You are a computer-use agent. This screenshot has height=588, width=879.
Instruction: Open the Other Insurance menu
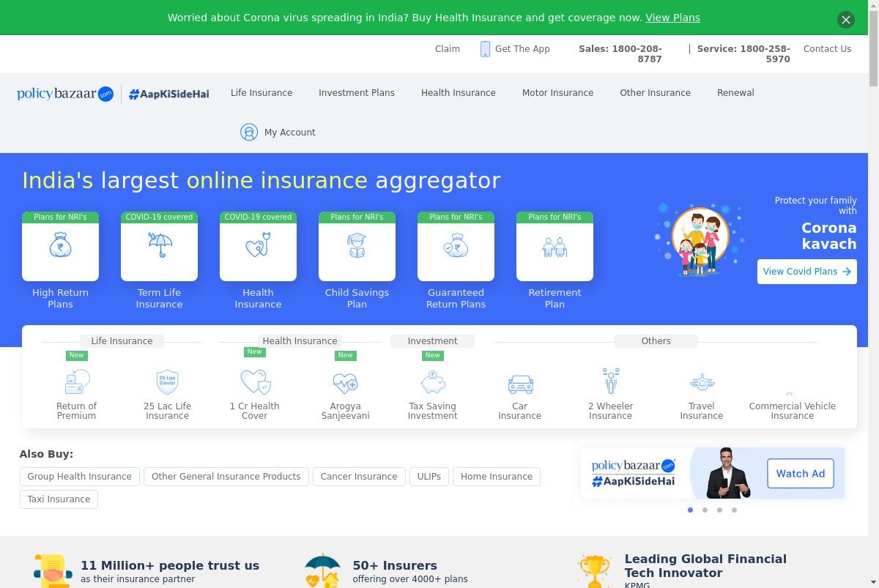click(656, 93)
